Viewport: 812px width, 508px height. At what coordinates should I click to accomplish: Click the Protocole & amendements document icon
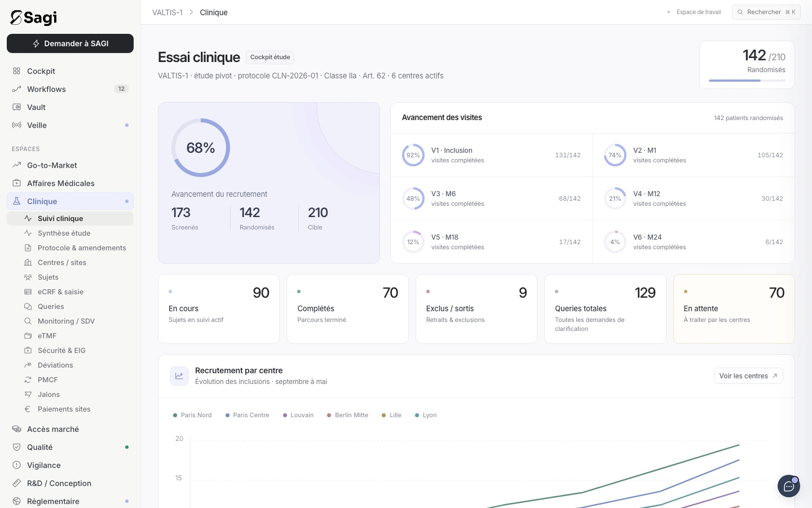28,248
